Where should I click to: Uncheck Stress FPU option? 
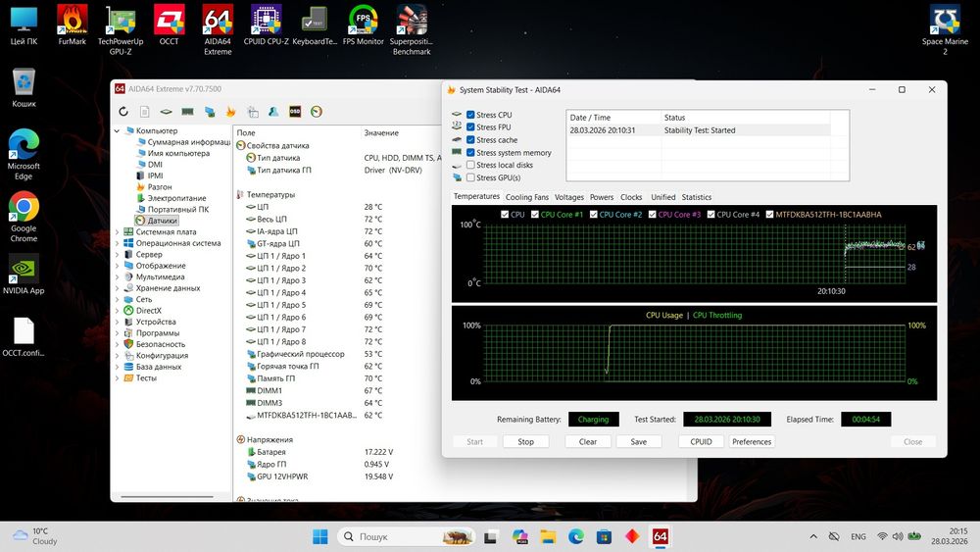pyautogui.click(x=470, y=126)
